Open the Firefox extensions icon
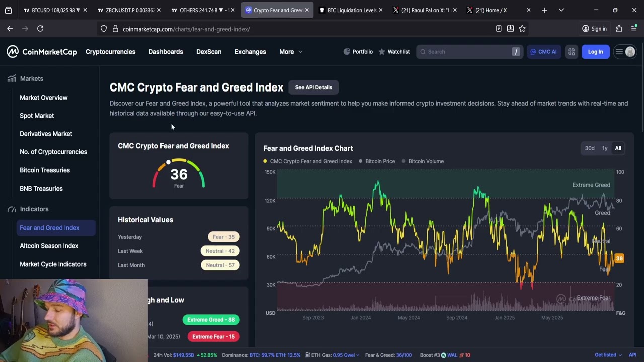 point(619,29)
